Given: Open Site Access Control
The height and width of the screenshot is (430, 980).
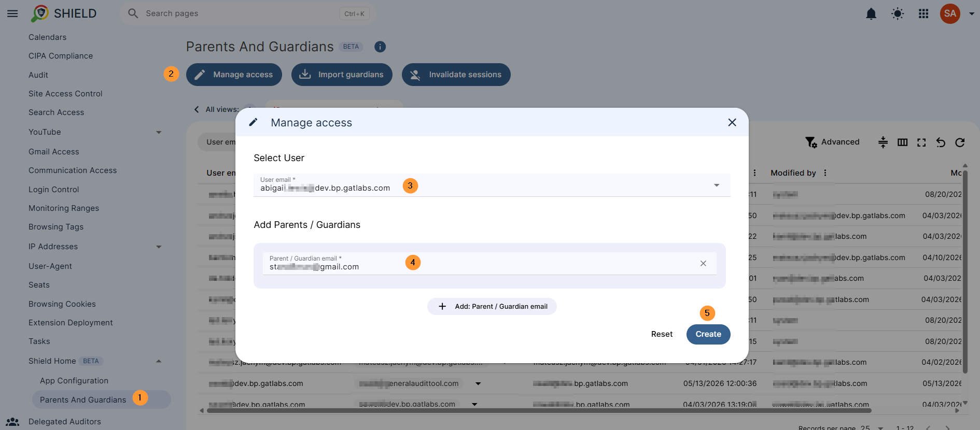Looking at the screenshot, I should tap(65, 94).
